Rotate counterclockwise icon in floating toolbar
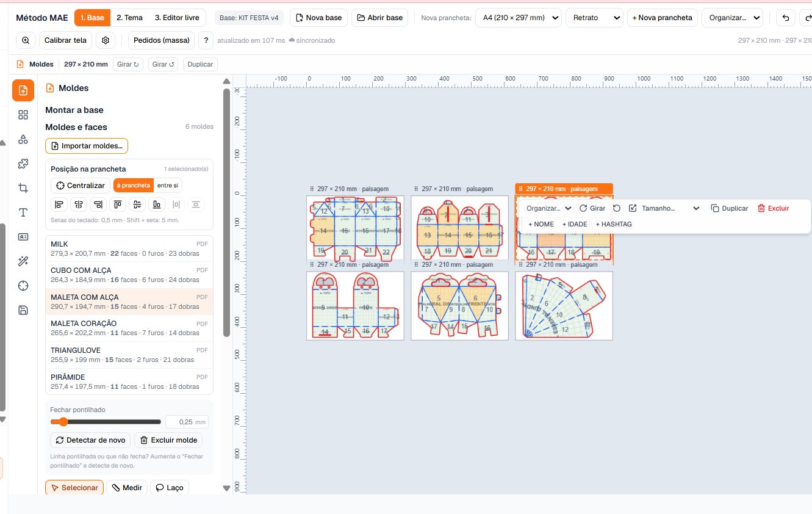812x514 pixels. 617,208
